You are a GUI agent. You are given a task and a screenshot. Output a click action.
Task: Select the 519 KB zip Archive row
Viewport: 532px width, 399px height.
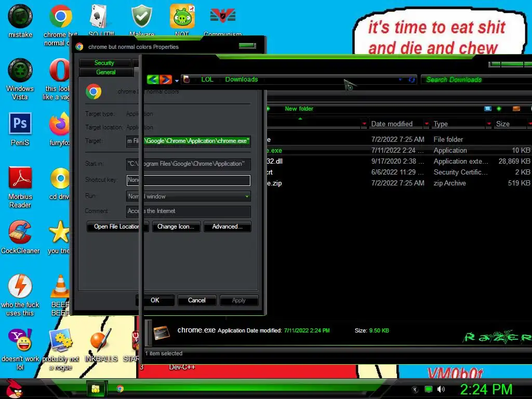pyautogui.click(x=399, y=183)
